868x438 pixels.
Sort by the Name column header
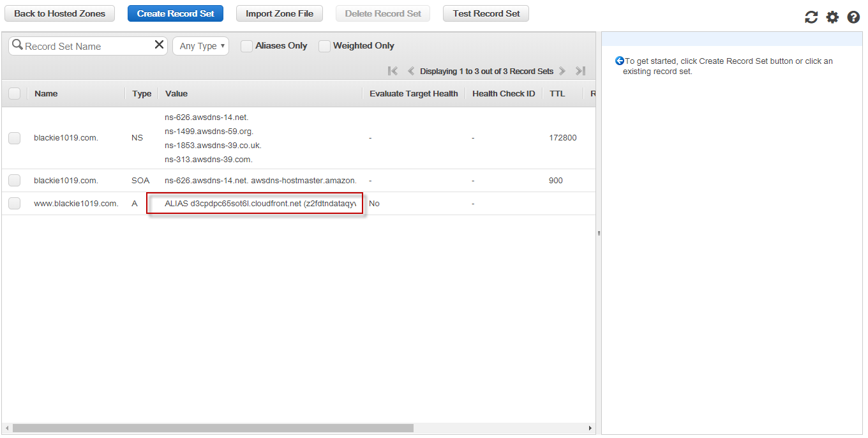[46, 94]
